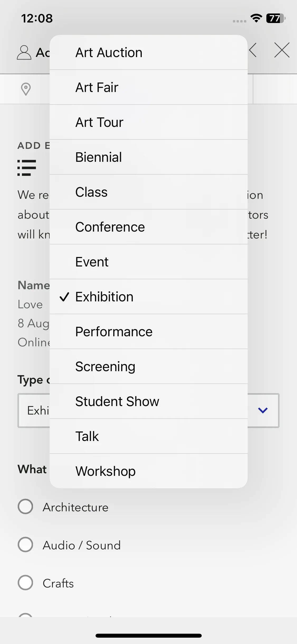Pick the Conference option

(149, 227)
